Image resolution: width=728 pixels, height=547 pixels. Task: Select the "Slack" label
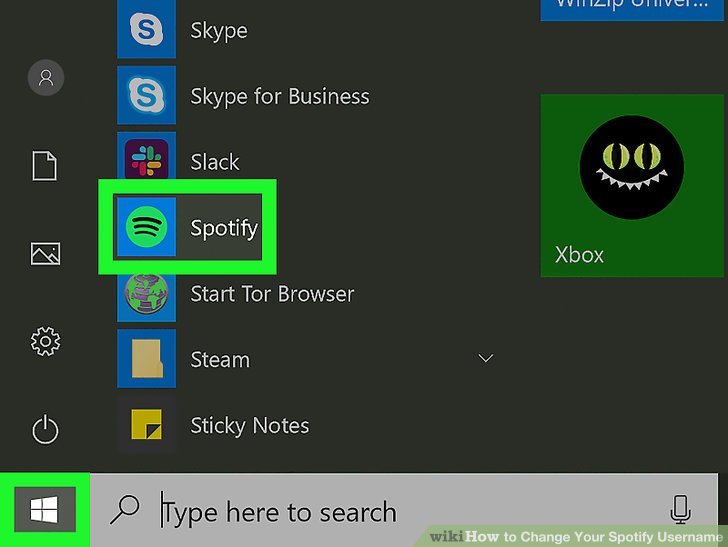point(214,162)
